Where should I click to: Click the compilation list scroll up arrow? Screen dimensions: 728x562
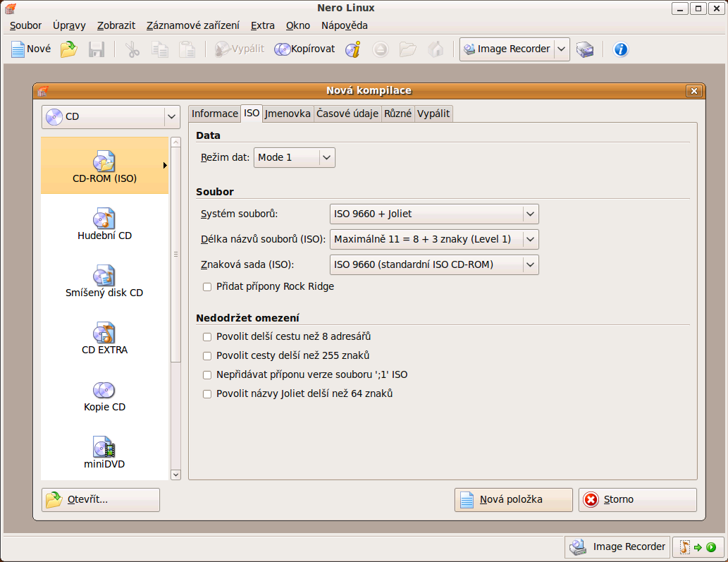tap(175, 142)
